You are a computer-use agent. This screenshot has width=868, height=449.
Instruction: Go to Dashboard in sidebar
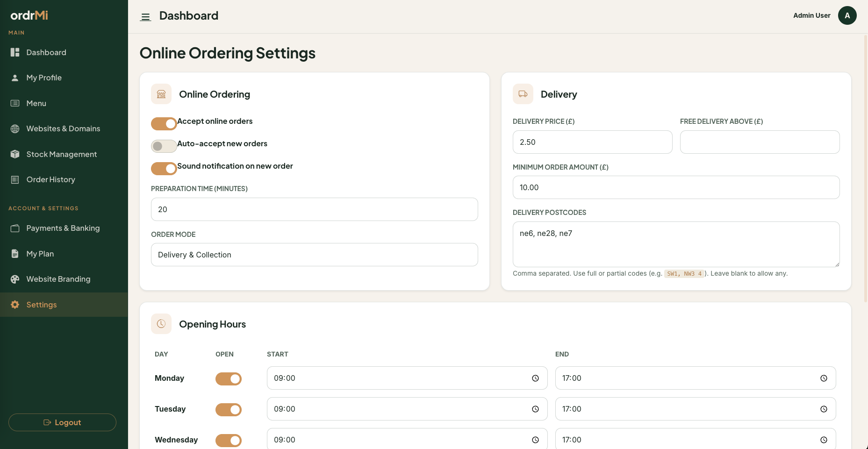(x=64, y=52)
